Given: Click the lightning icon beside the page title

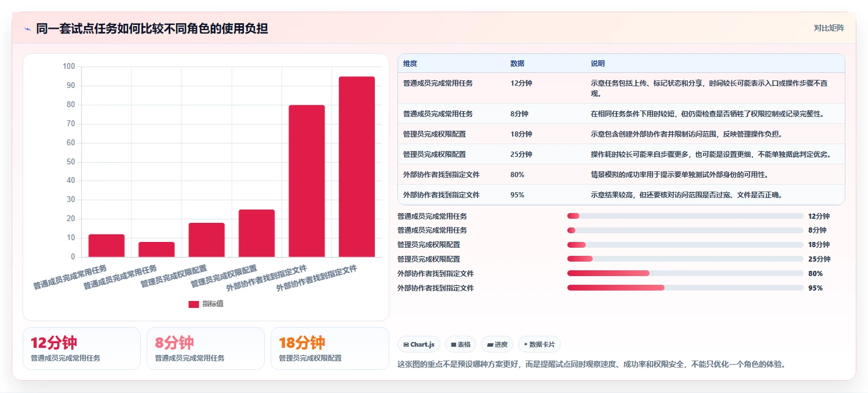Looking at the screenshot, I should coord(27,29).
